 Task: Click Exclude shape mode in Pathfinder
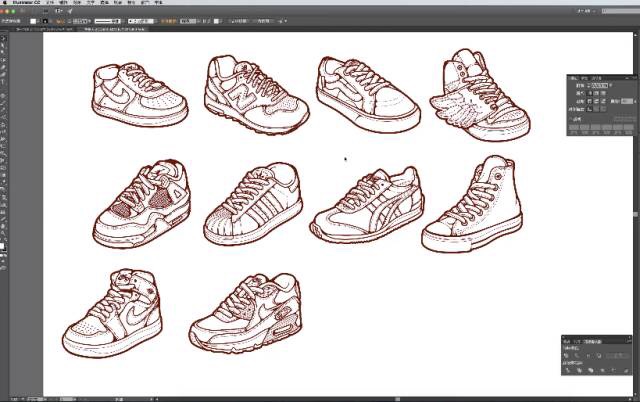[599, 356]
